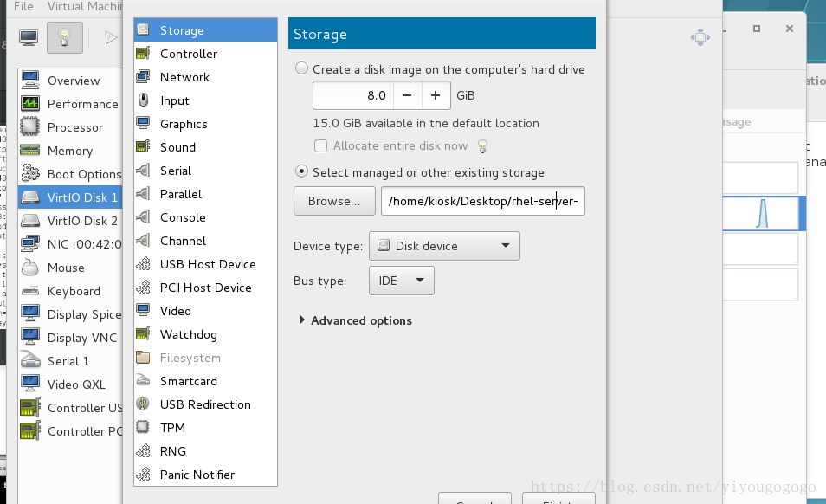This screenshot has height=504, width=826.
Task: Select Display VNC entry
Action: (x=70, y=338)
